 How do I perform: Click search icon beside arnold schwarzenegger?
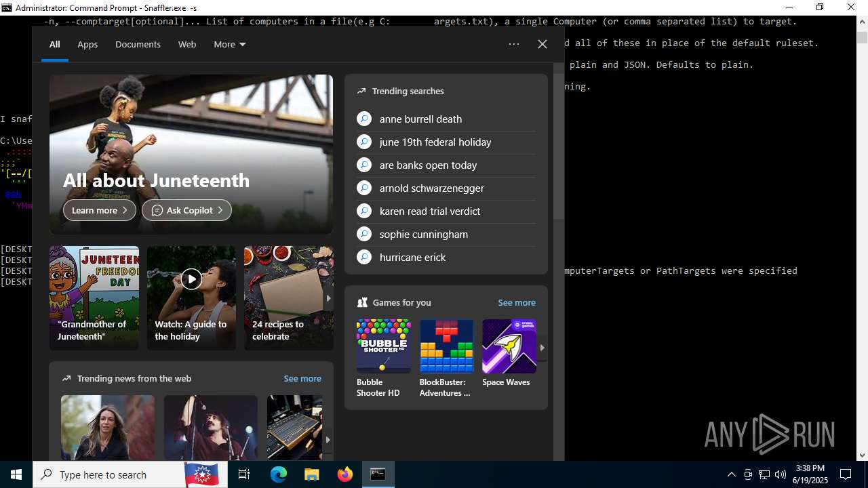click(364, 188)
